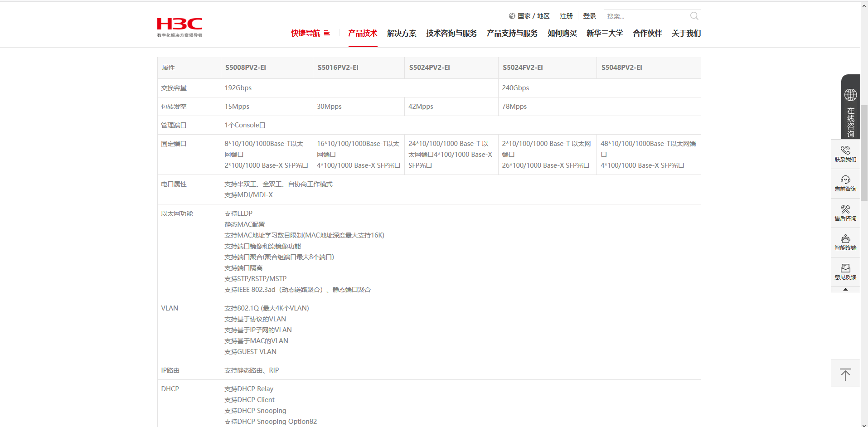The width and height of the screenshot is (868, 427).
Task: Click the 在线咨询 globe icon
Action: point(850,95)
